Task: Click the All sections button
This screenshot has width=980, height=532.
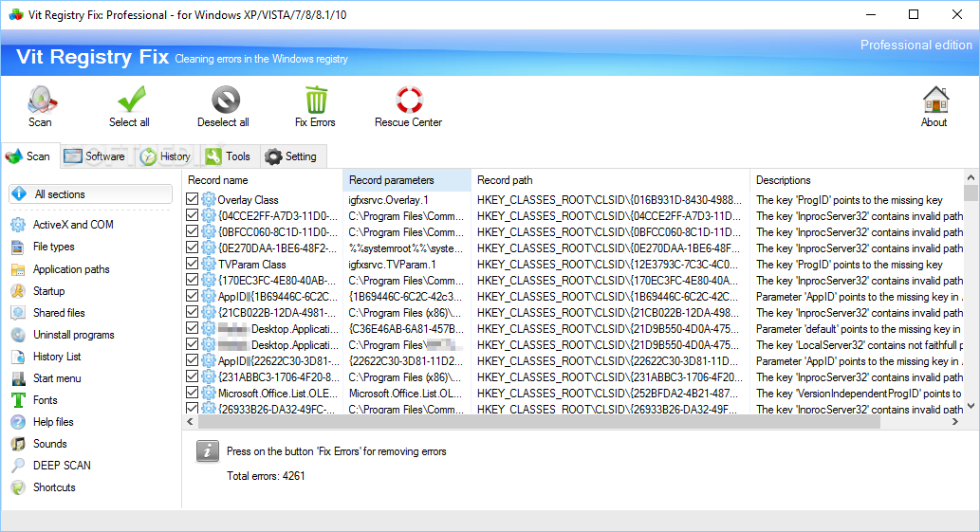Action: pyautogui.click(x=91, y=194)
